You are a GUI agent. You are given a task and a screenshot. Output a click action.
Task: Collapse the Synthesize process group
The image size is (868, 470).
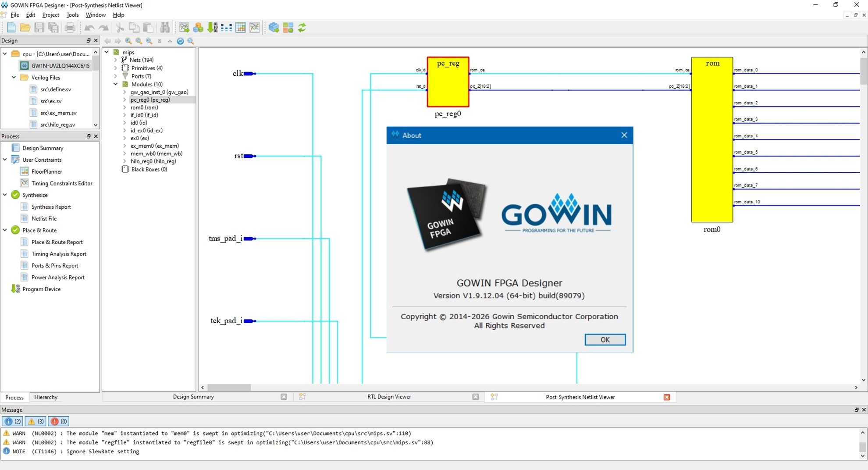point(5,195)
